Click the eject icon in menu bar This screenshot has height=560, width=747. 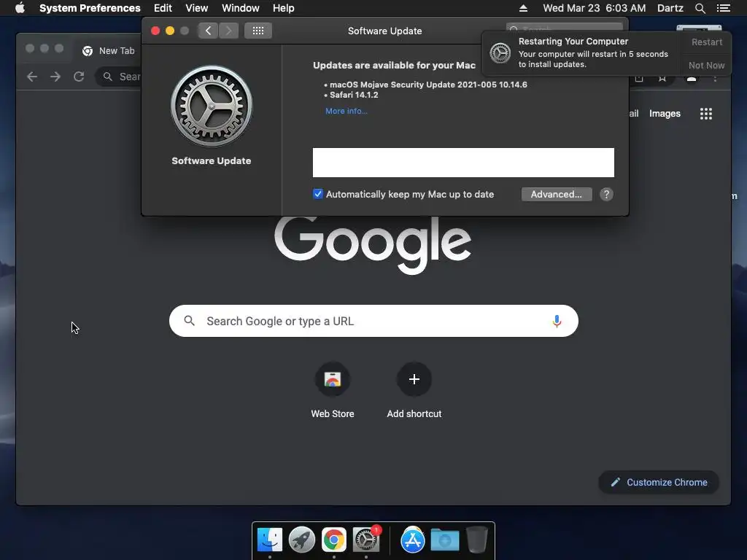(523, 8)
